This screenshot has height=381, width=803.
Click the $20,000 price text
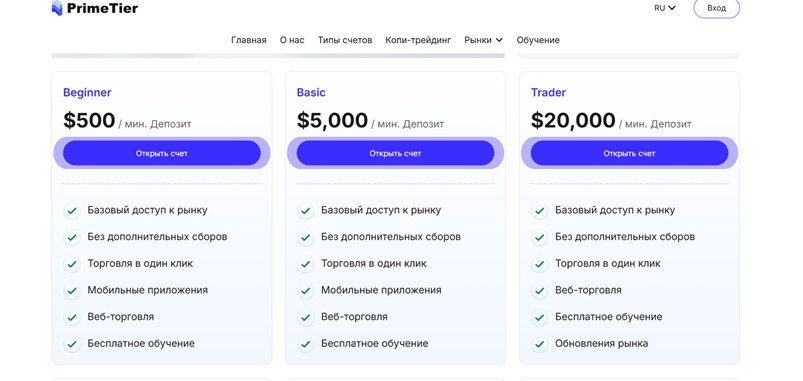[x=573, y=121]
